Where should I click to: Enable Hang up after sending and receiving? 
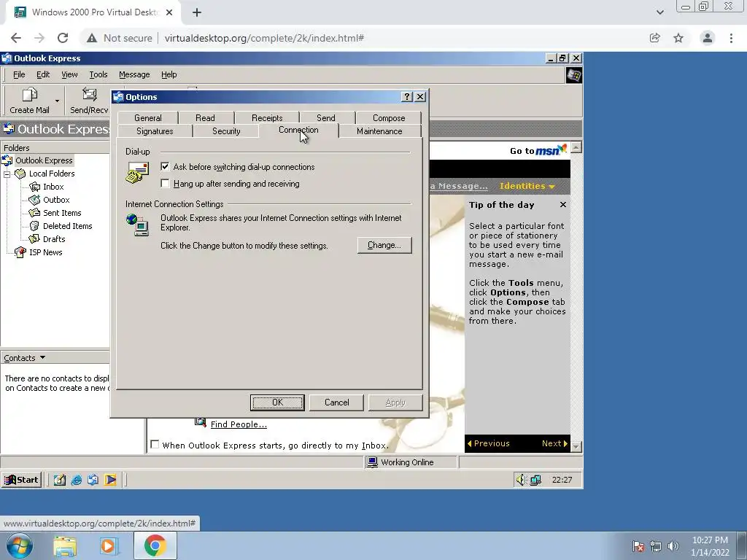(x=165, y=183)
